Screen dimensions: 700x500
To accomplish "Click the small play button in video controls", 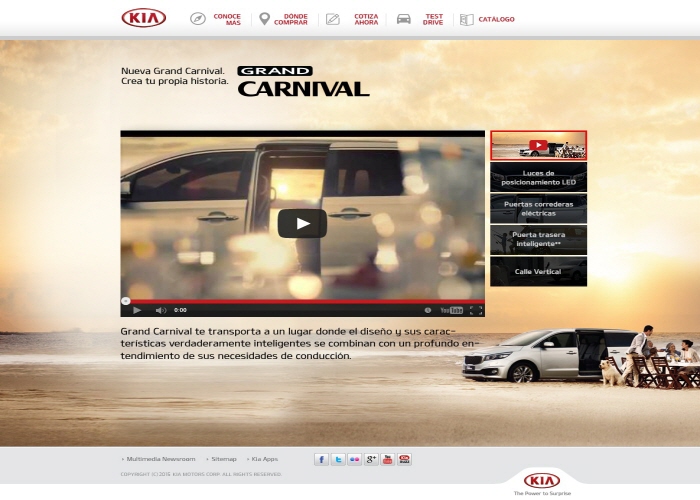I will coord(137,310).
